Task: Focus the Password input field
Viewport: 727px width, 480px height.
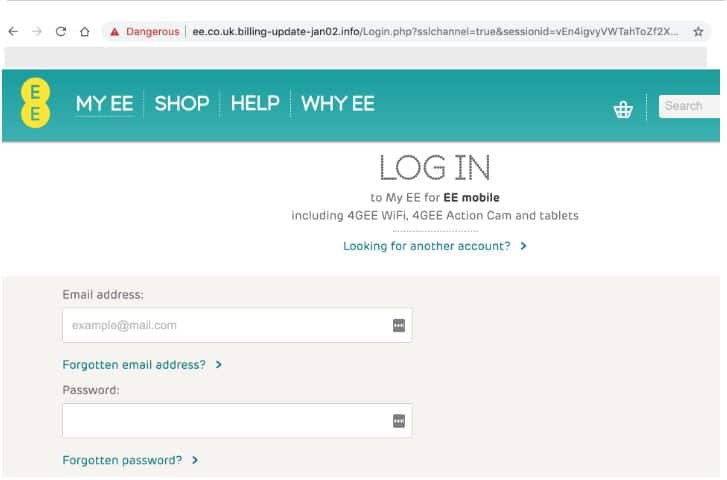Action: pos(237,421)
